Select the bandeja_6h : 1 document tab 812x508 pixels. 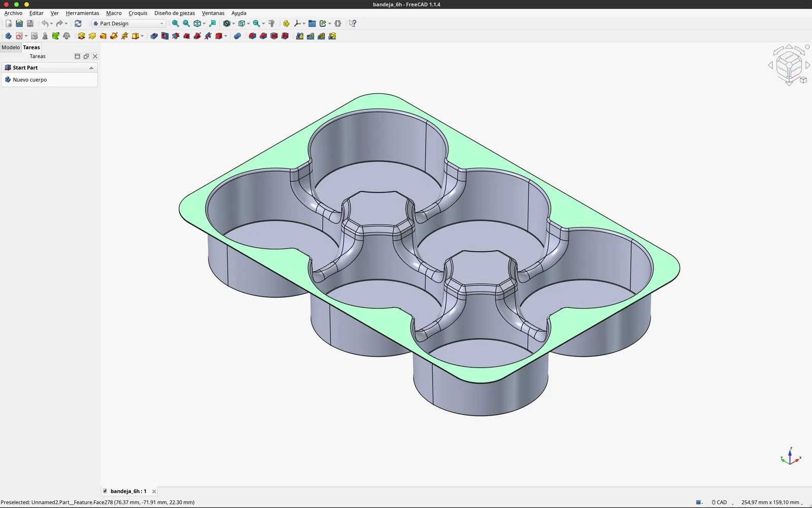coord(128,491)
